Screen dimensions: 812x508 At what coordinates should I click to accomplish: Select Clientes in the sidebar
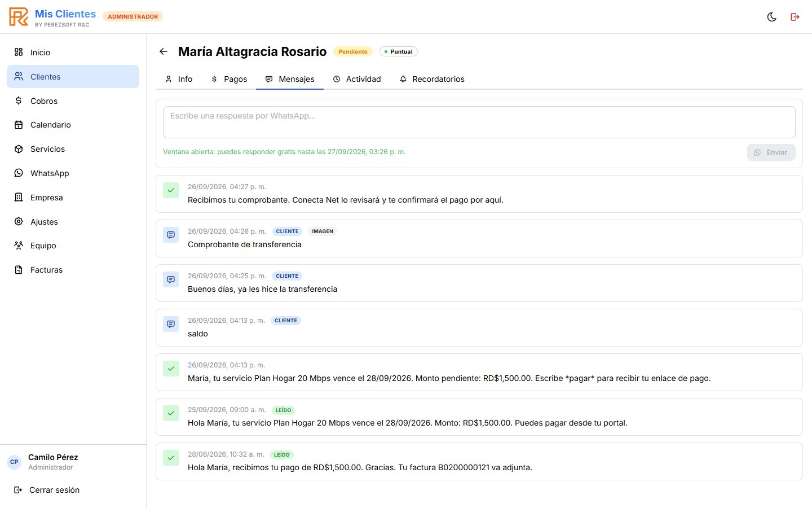coord(73,77)
